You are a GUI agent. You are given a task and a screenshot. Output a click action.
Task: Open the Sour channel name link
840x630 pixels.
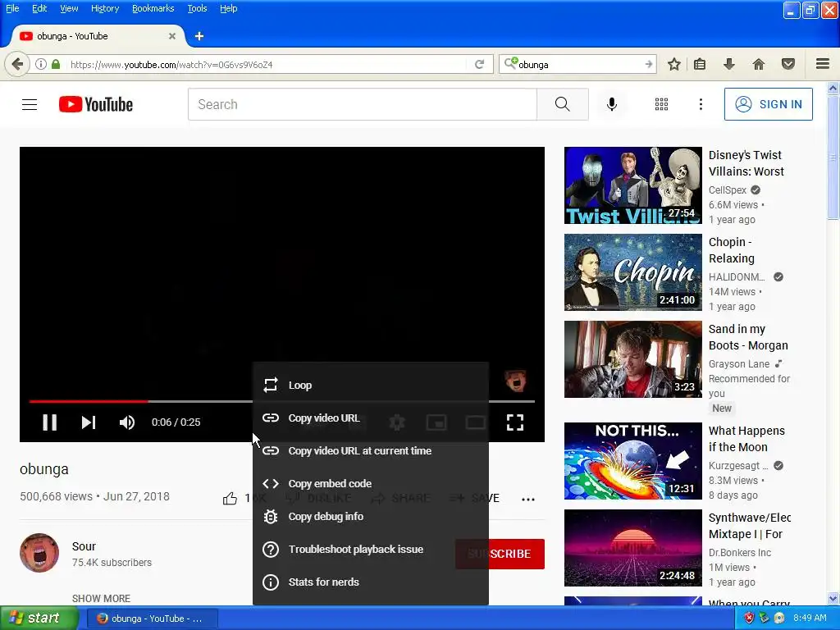click(84, 546)
